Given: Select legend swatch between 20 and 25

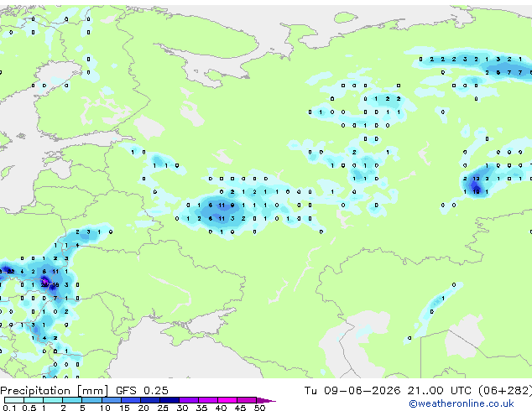Looking at the screenshot, I should 150,400.
